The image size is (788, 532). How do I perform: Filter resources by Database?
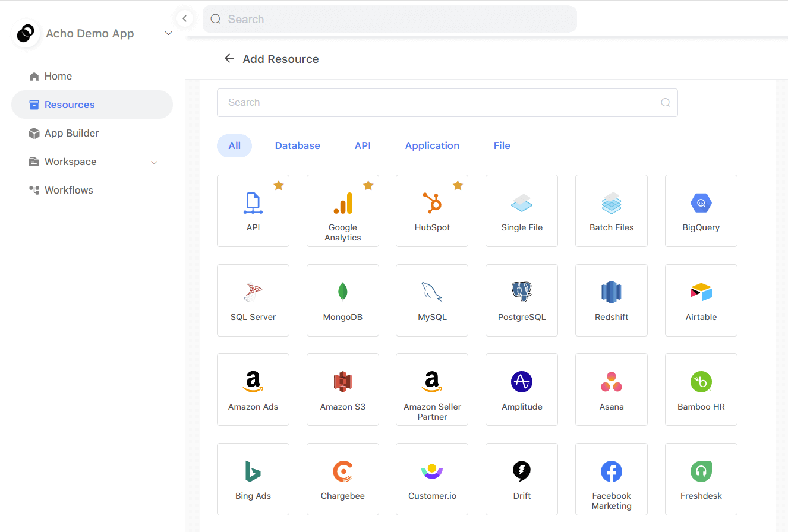297,145
